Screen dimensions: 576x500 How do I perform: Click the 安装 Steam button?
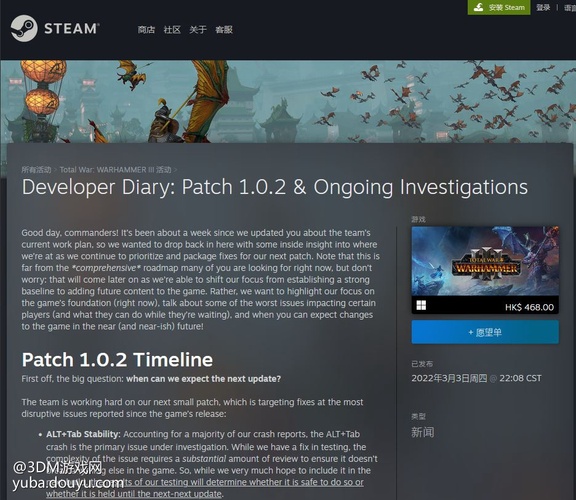[x=499, y=7]
